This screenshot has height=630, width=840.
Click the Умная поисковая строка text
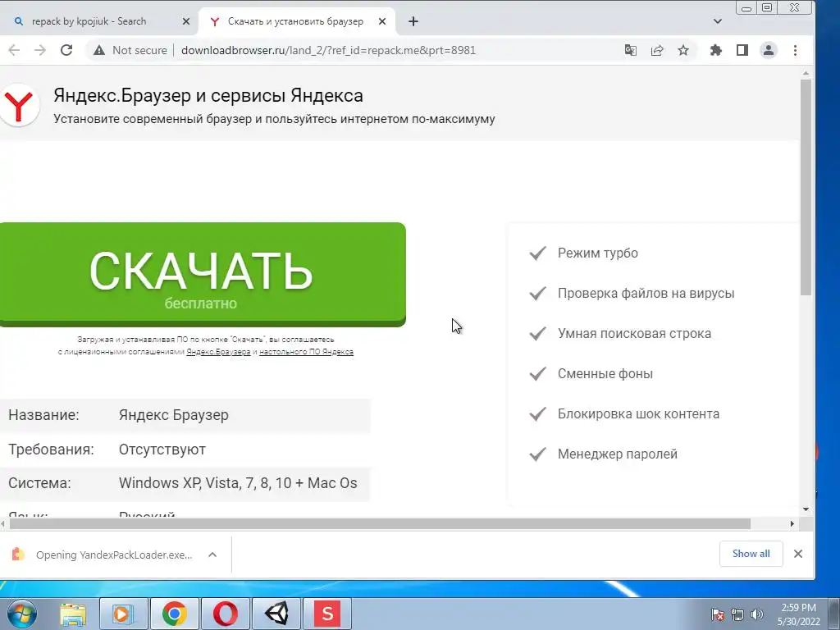(x=634, y=333)
